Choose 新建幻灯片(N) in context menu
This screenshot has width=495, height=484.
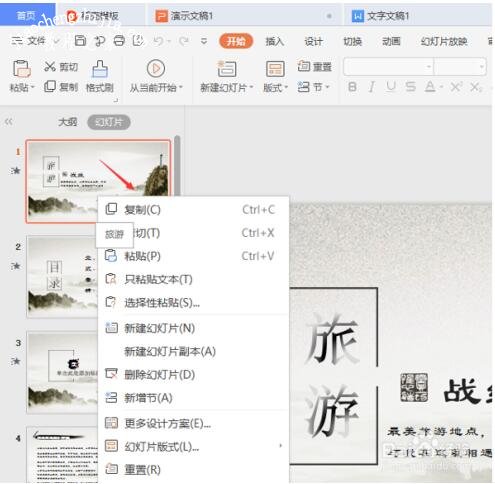pos(193,328)
